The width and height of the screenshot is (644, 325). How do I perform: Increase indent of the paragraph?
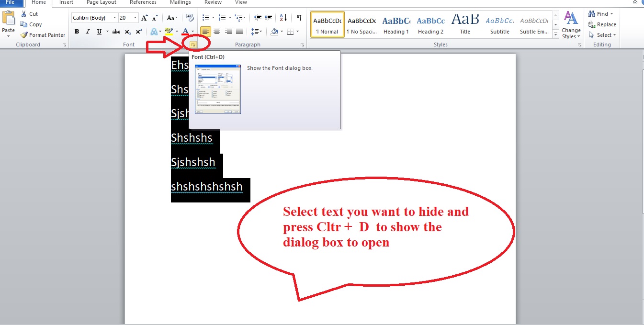268,17
